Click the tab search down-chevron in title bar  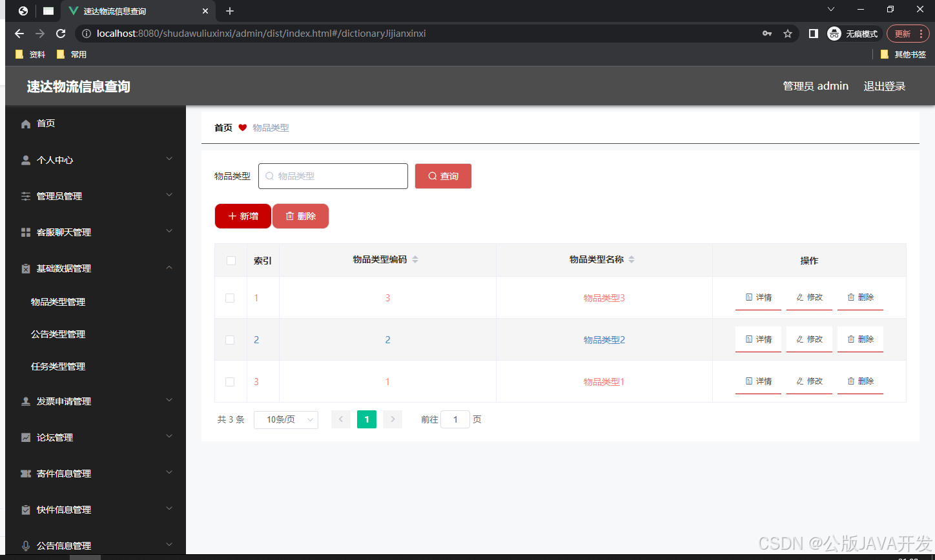[x=831, y=9]
